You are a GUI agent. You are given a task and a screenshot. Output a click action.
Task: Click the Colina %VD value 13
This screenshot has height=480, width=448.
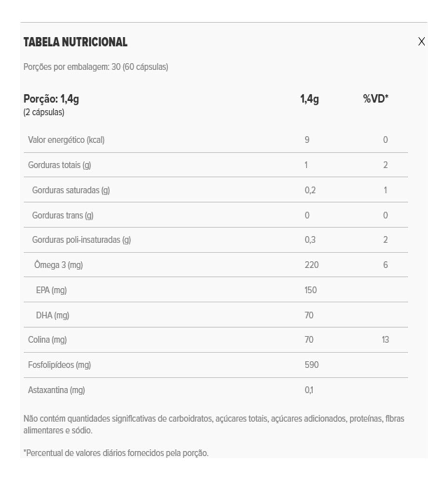click(385, 340)
